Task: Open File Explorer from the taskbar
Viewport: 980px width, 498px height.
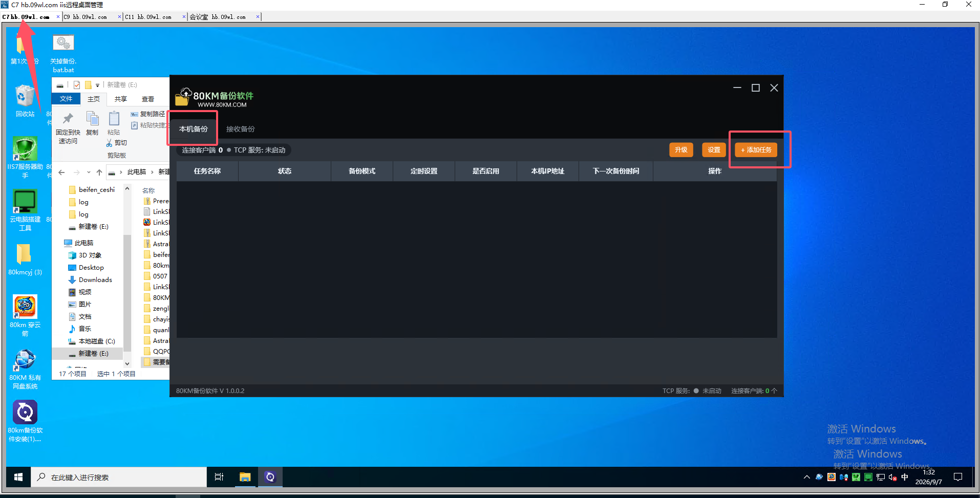Action: (245, 477)
